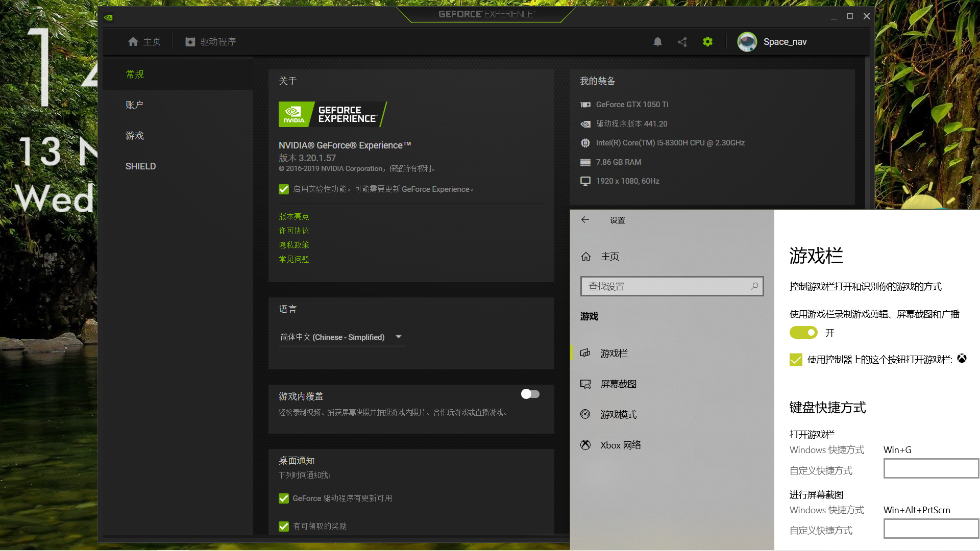Screen dimensions: 980x551
Task: Open Xbox 网络 page in Windows Settings
Action: [672, 445]
